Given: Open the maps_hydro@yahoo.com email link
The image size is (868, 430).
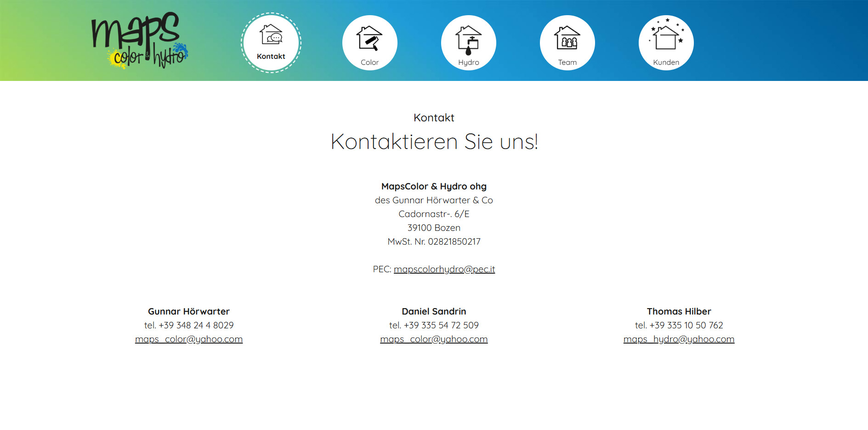Looking at the screenshot, I should pyautogui.click(x=679, y=339).
